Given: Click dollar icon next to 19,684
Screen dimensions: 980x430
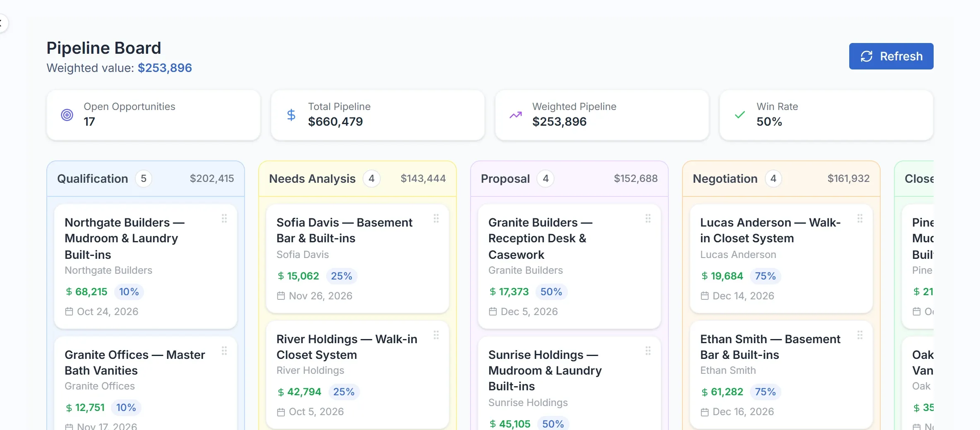Looking at the screenshot, I should [x=705, y=276].
